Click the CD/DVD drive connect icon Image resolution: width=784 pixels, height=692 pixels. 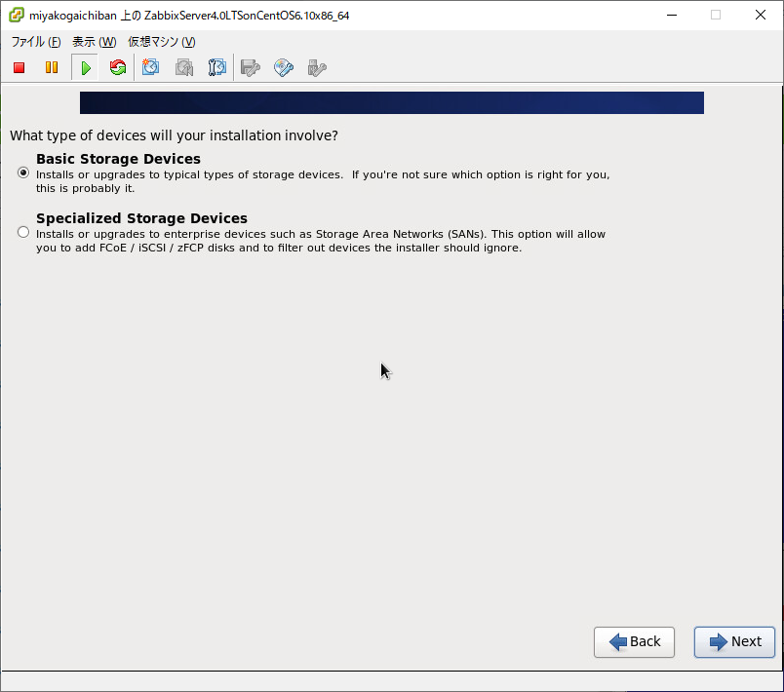point(284,67)
